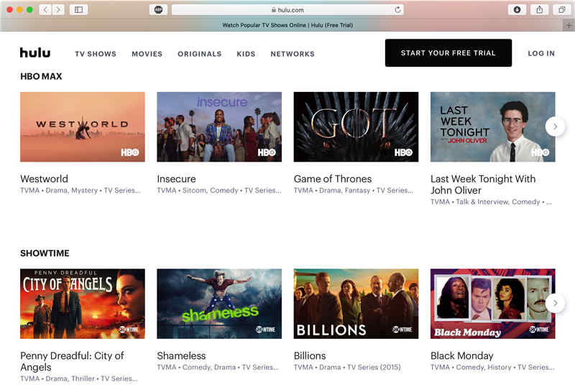Select the Hulu Free Trial page tab
575x392 pixels.
point(287,25)
